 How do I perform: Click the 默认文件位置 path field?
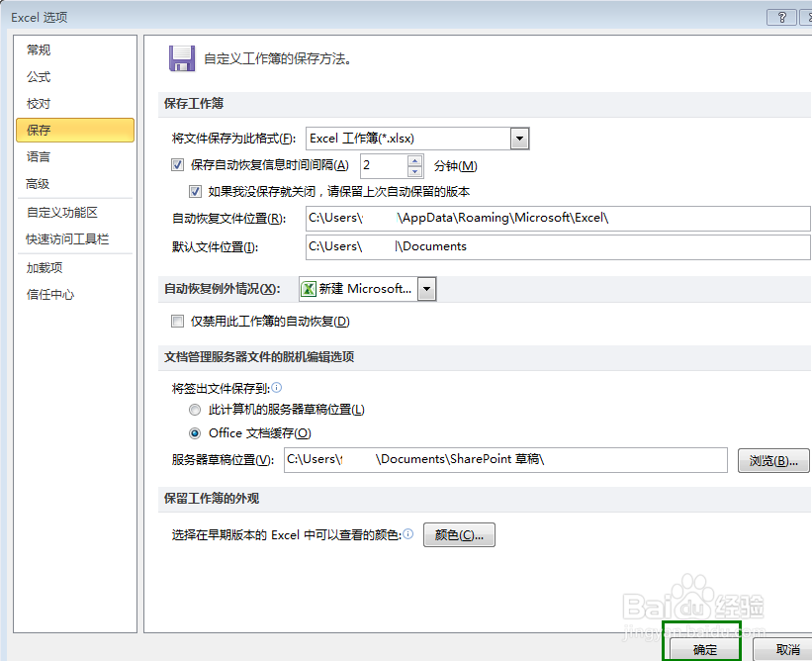click(x=558, y=246)
